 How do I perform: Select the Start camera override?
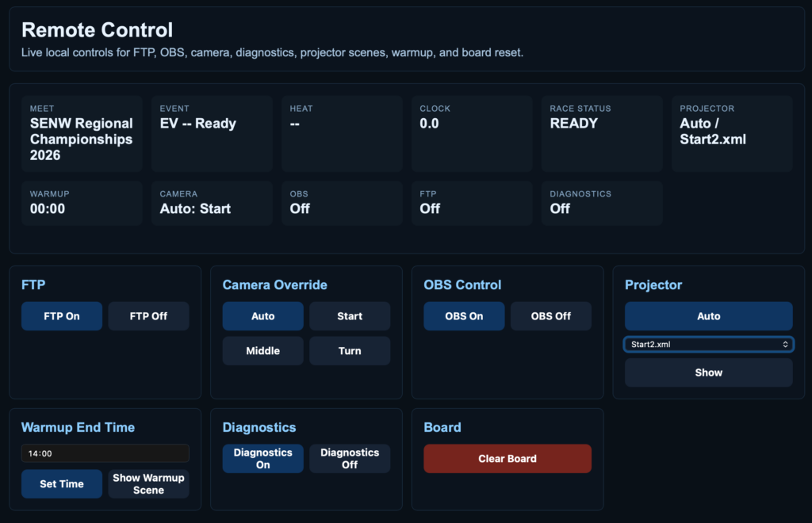point(350,316)
